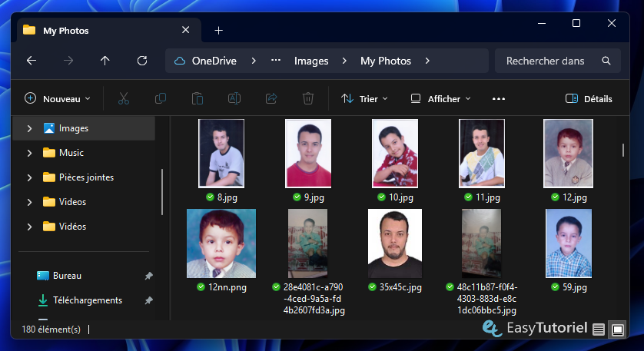Click the 180 élément(s) status text

click(51, 329)
